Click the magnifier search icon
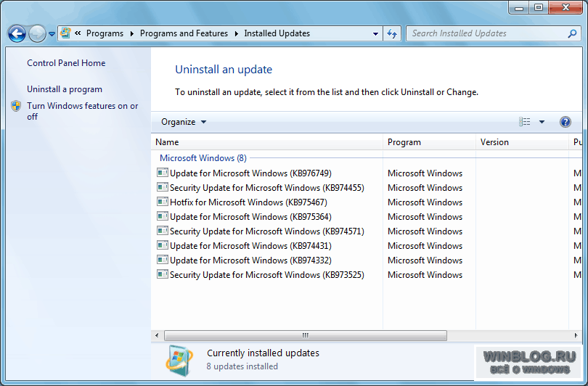This screenshot has width=588, height=386. pos(572,33)
